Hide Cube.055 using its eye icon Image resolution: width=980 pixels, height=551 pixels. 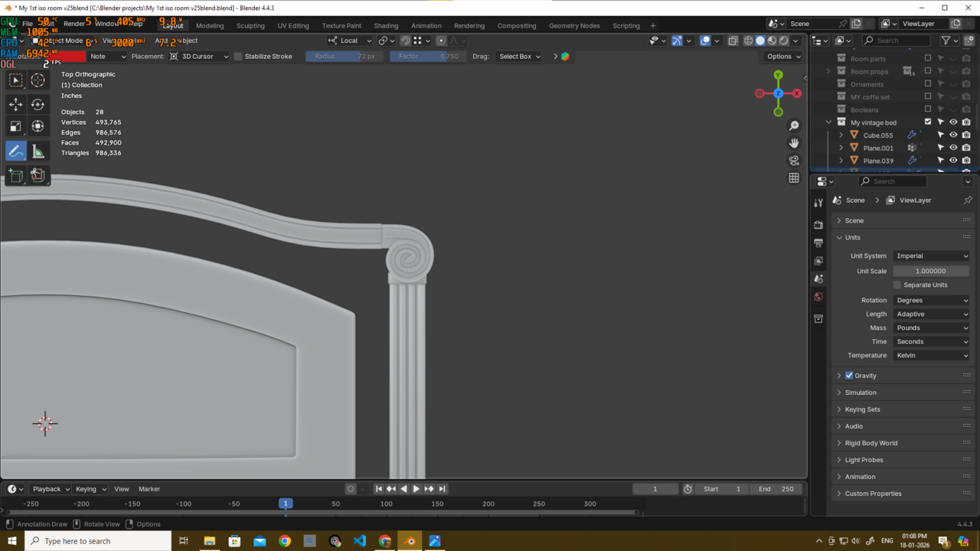click(953, 135)
